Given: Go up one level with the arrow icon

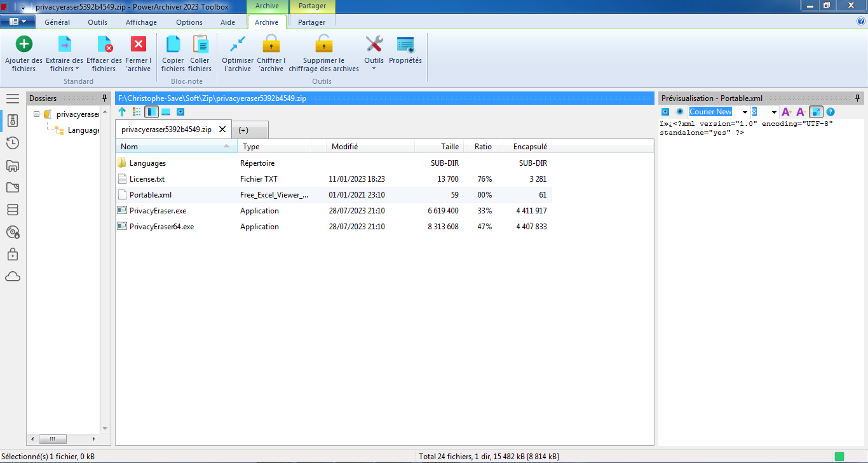Looking at the screenshot, I should pyautogui.click(x=123, y=112).
